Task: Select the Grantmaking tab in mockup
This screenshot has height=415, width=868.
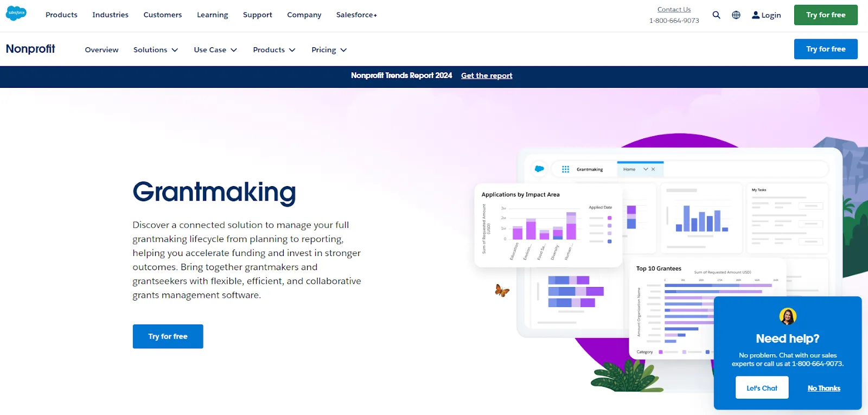Action: [x=589, y=169]
